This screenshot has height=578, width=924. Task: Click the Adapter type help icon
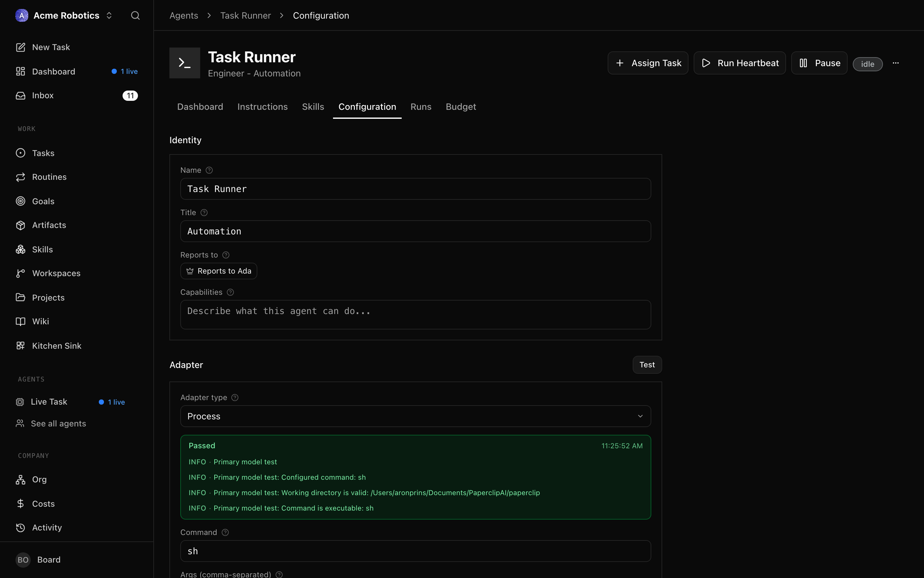(x=235, y=398)
